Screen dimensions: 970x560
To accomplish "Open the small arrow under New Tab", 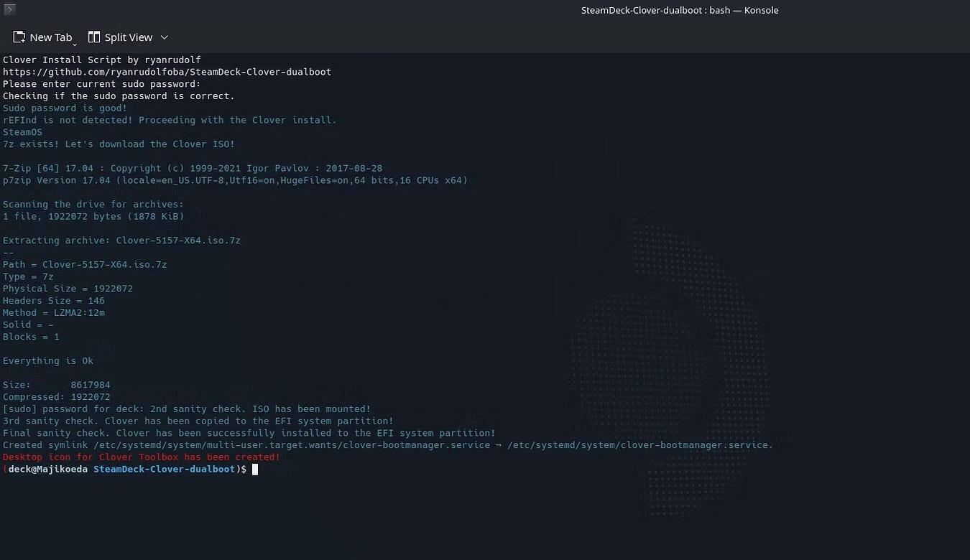I will click(75, 44).
